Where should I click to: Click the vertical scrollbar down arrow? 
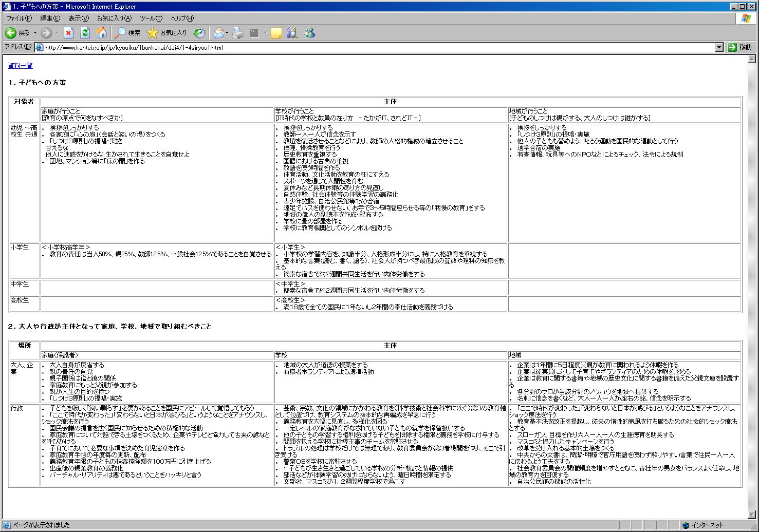click(754, 514)
